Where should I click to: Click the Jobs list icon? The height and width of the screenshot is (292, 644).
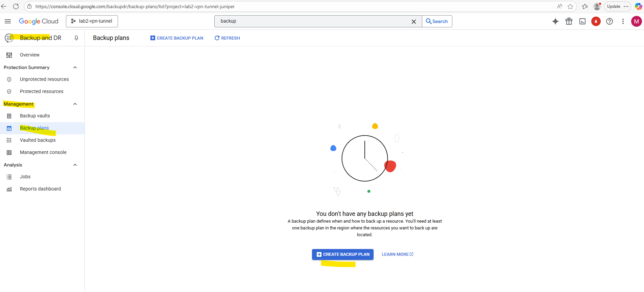coord(9,177)
